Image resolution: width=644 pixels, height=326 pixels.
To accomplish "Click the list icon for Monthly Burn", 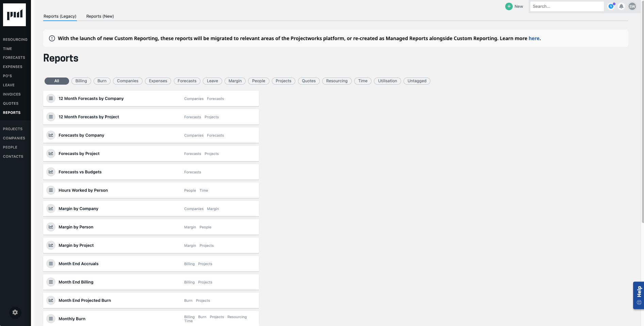I will [51, 319].
